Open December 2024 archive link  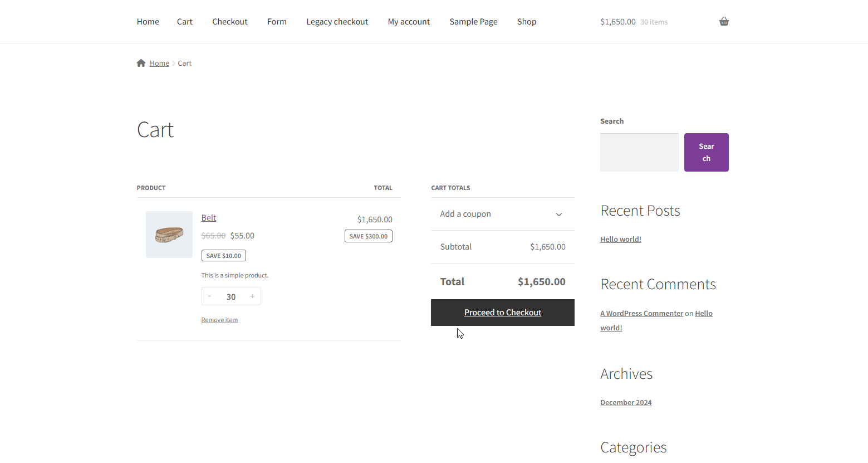[626, 403]
